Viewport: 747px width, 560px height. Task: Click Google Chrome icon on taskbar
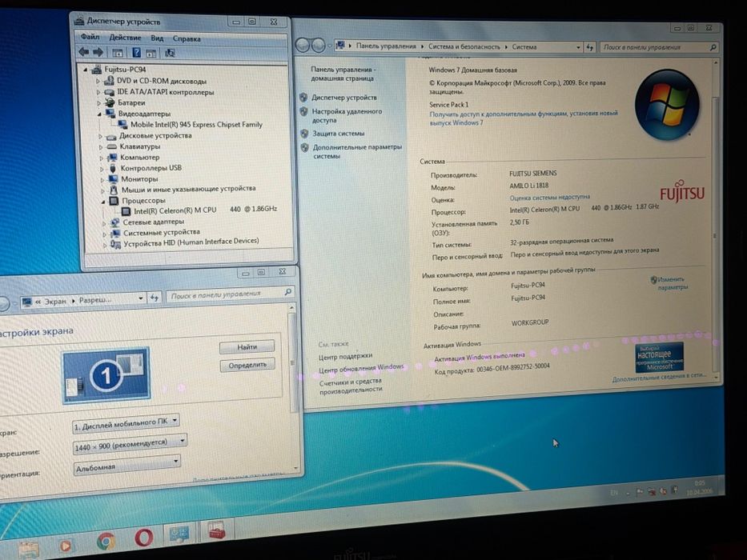tap(106, 542)
